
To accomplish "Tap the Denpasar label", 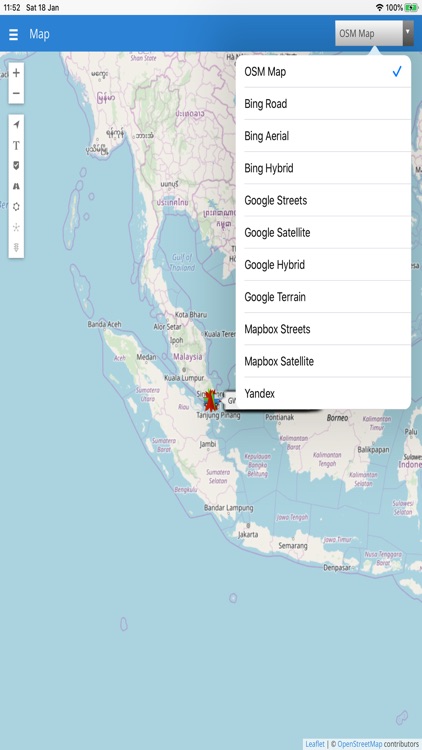I will pyautogui.click(x=337, y=567).
